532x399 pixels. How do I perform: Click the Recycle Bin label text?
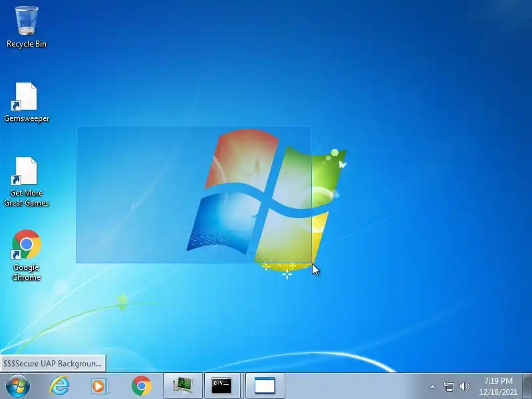27,44
